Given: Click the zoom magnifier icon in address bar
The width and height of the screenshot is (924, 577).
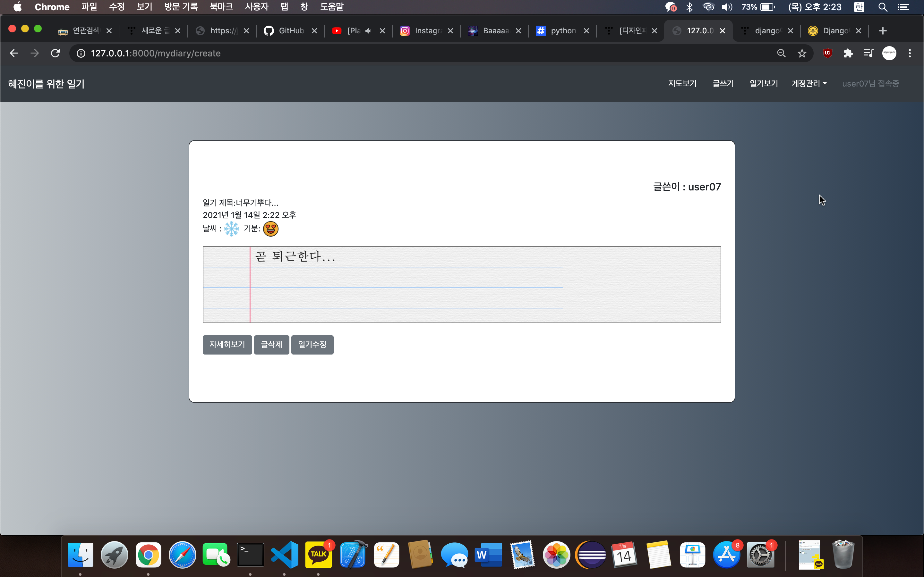Looking at the screenshot, I should point(781,53).
